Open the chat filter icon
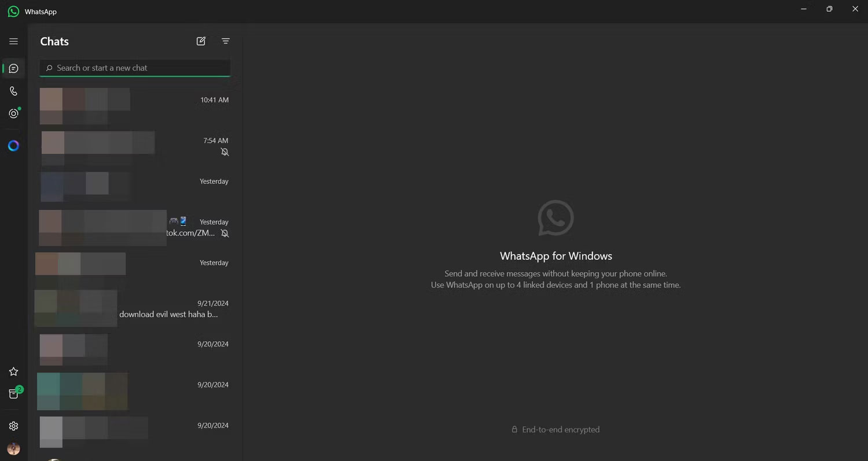This screenshot has width=868, height=461. point(226,42)
